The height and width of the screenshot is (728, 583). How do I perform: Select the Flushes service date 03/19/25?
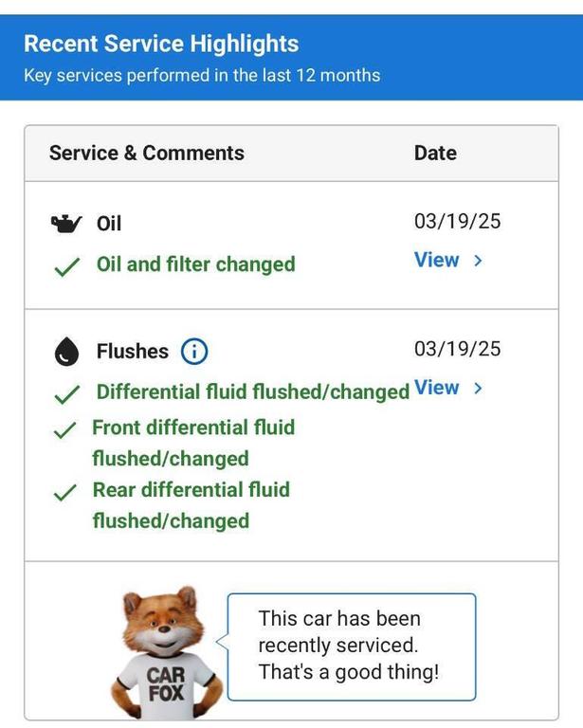(457, 349)
